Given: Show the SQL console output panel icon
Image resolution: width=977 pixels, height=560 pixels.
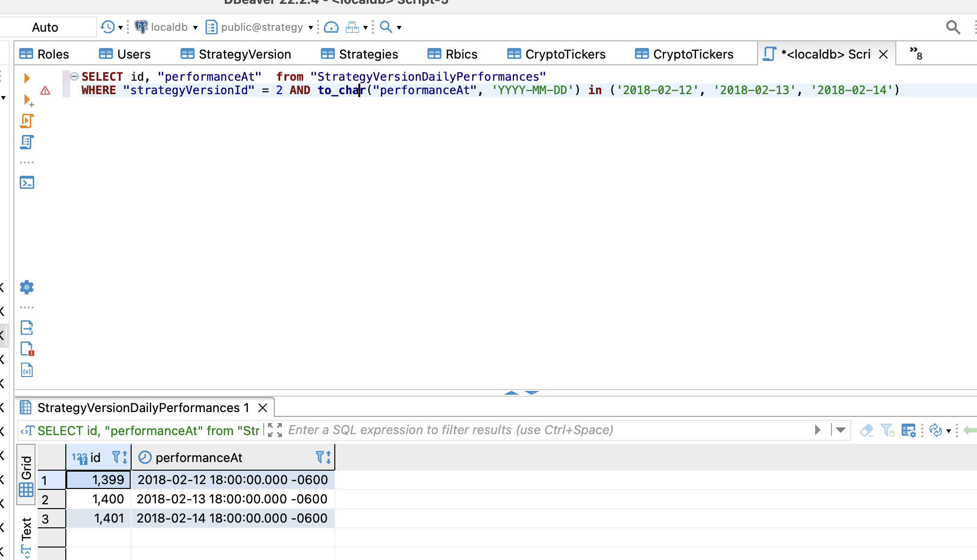Looking at the screenshot, I should click(27, 183).
